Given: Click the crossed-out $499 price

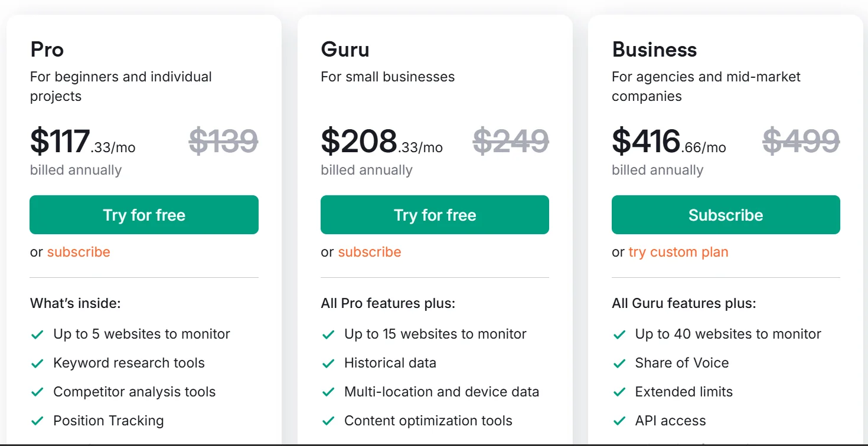Looking at the screenshot, I should click(x=801, y=141).
